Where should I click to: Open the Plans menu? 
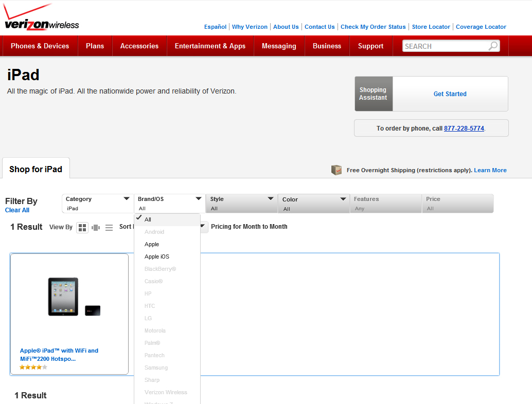(x=95, y=46)
